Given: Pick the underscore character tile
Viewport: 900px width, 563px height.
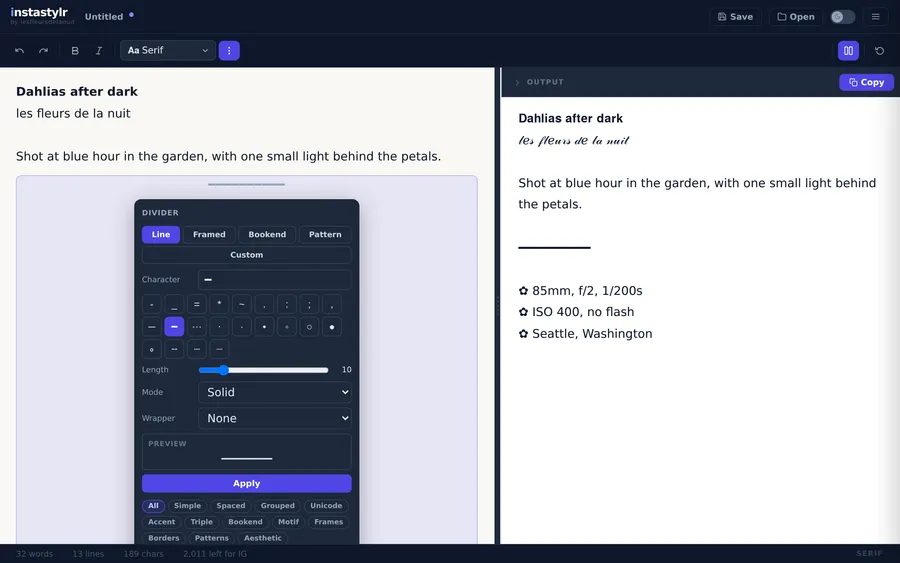Looking at the screenshot, I should coord(174,304).
